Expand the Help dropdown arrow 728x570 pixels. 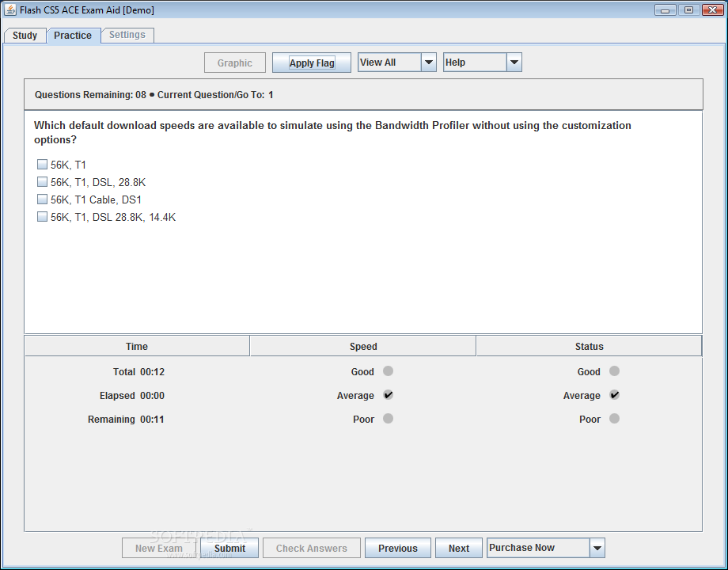click(514, 63)
